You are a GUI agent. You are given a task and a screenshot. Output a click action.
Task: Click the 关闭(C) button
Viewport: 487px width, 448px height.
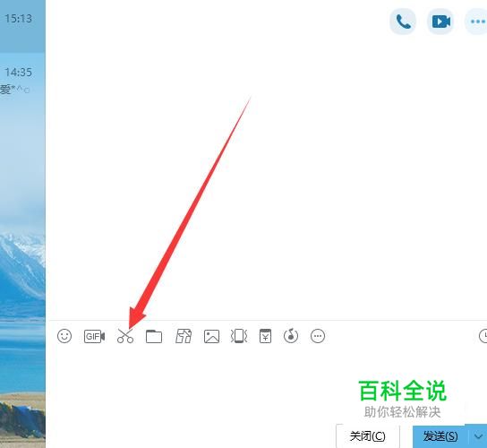[x=368, y=436]
